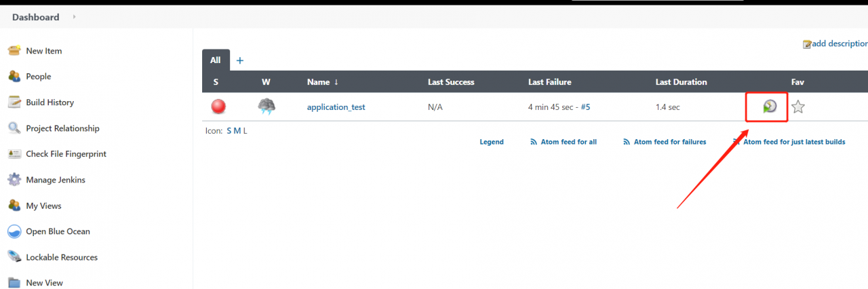Open the My Views link
The height and width of the screenshot is (289, 868).
pyautogui.click(x=43, y=206)
